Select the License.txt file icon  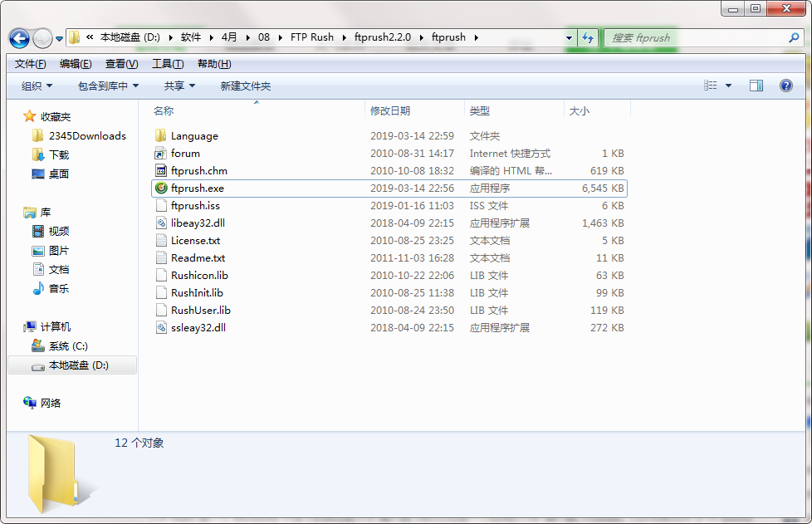coord(161,240)
